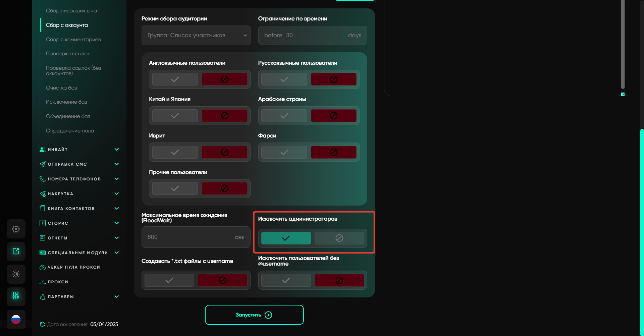Click the external link icon in left rail

(16, 251)
